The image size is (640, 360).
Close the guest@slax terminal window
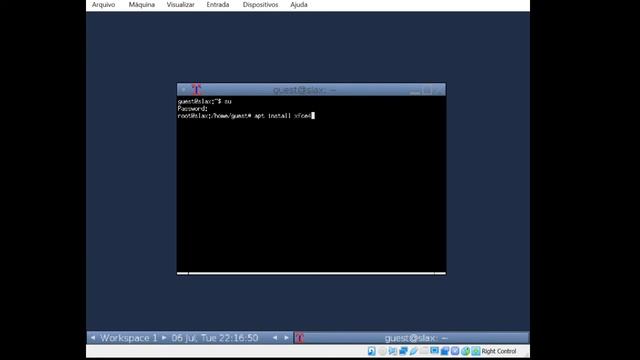439,90
